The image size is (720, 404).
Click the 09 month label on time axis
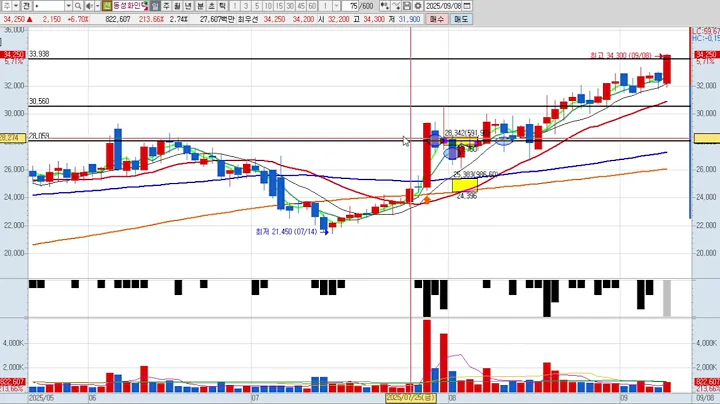point(624,398)
